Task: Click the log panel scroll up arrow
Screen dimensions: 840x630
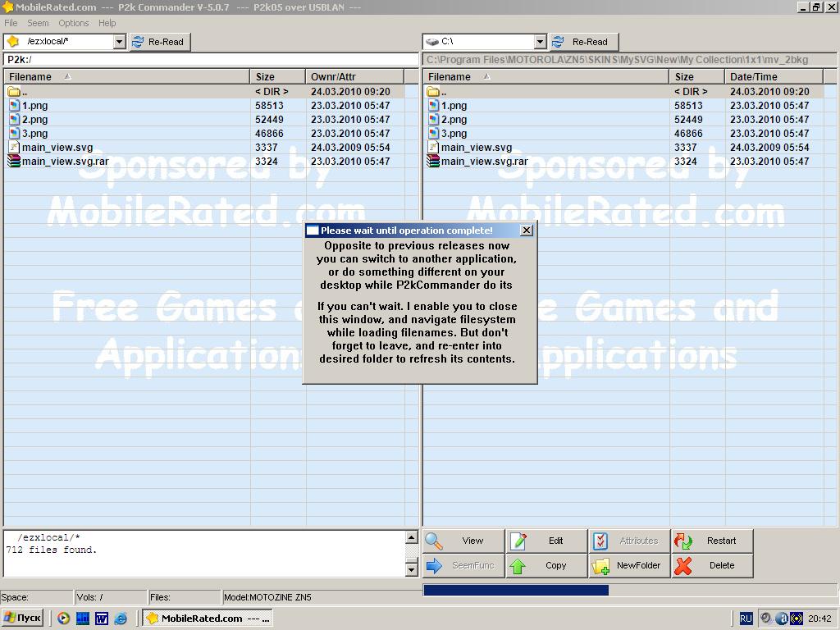Action: coord(412,537)
